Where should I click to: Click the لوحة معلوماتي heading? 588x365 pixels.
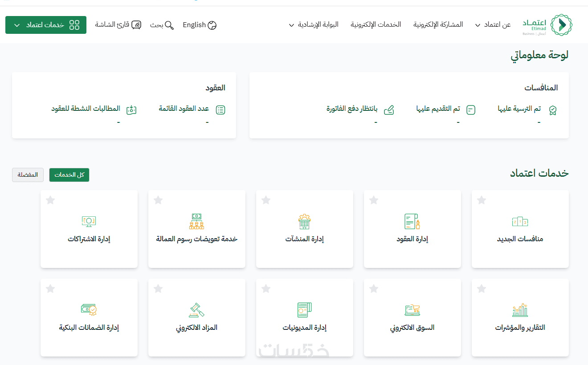(539, 56)
